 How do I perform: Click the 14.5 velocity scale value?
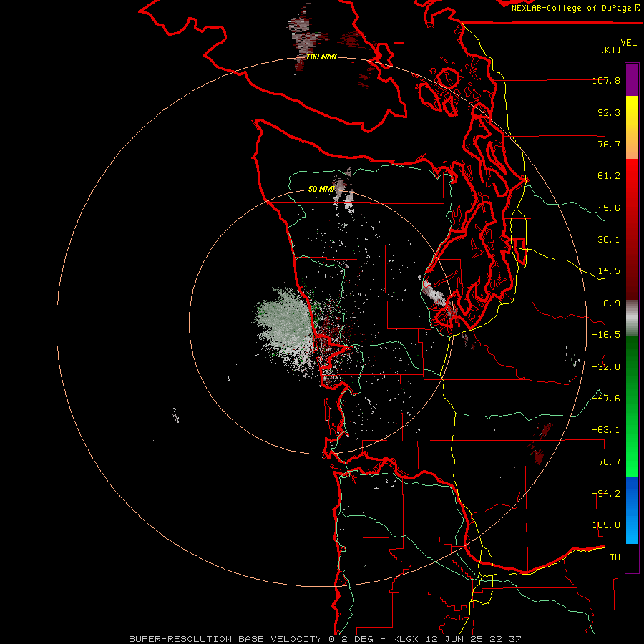609,271
